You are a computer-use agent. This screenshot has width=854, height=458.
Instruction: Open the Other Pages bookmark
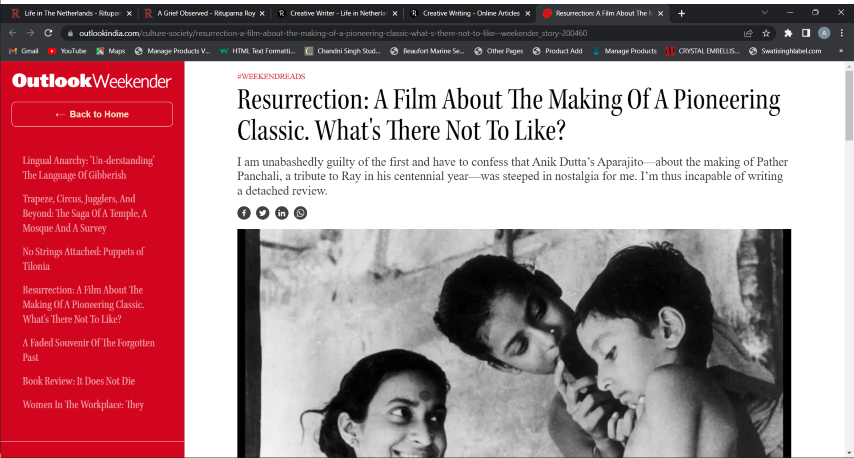pyautogui.click(x=498, y=51)
